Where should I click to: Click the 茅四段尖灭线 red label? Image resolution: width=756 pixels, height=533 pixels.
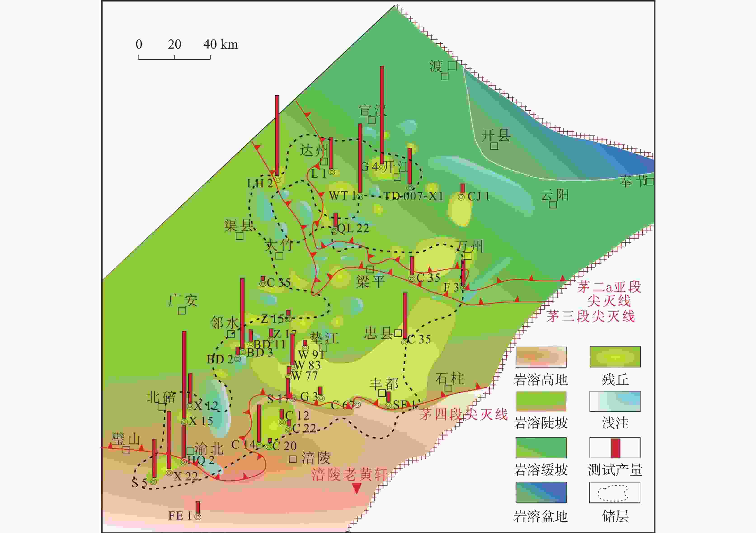click(463, 414)
